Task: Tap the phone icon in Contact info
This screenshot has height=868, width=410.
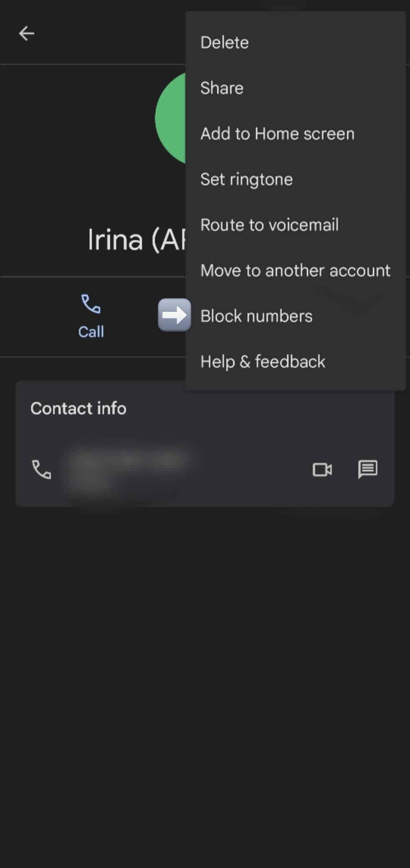Action: [41, 469]
